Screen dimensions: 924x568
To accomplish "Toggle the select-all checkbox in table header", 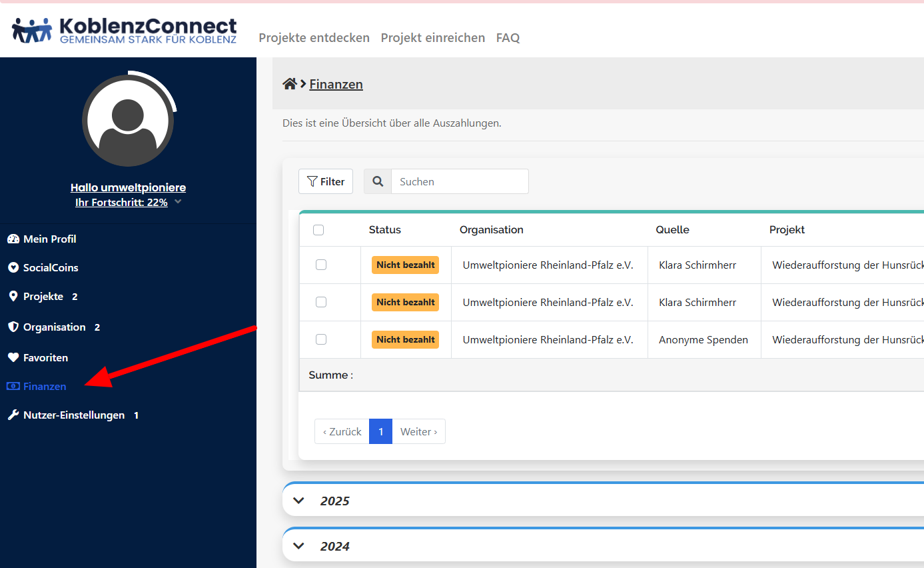I will 318,230.
